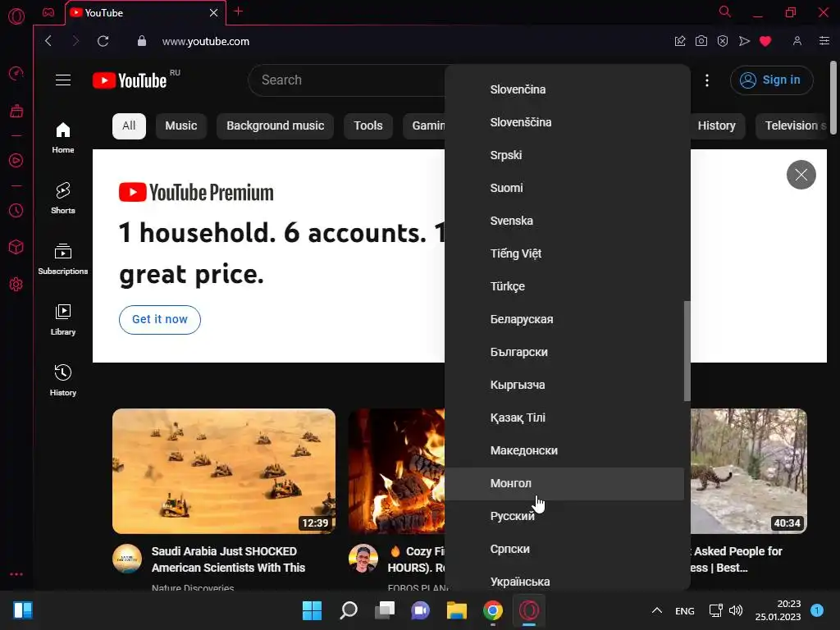Open File Explorer from taskbar
Viewport: 840px width, 630px height.
click(457, 610)
